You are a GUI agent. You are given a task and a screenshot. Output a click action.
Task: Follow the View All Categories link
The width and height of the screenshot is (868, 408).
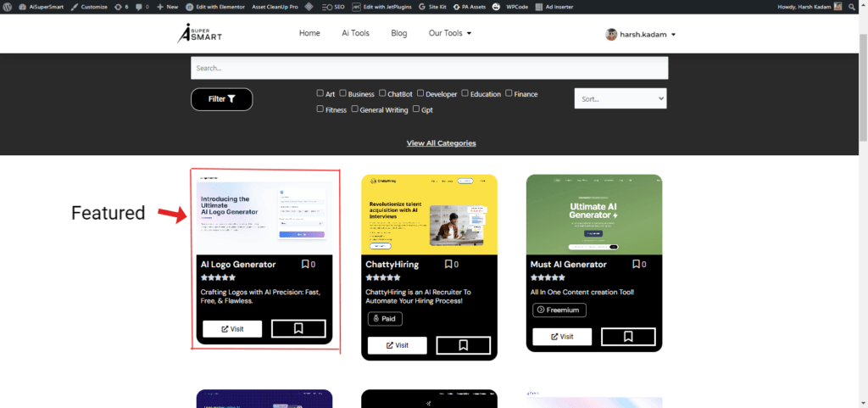[x=441, y=143]
